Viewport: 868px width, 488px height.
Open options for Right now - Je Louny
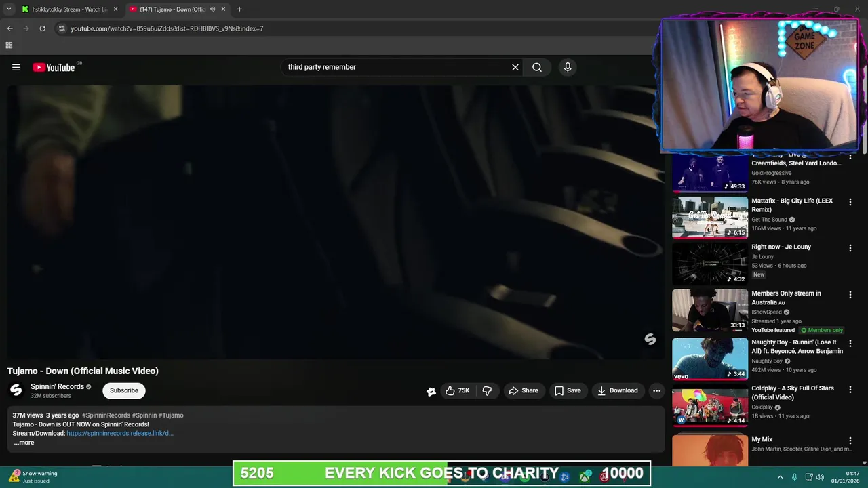pos(850,248)
